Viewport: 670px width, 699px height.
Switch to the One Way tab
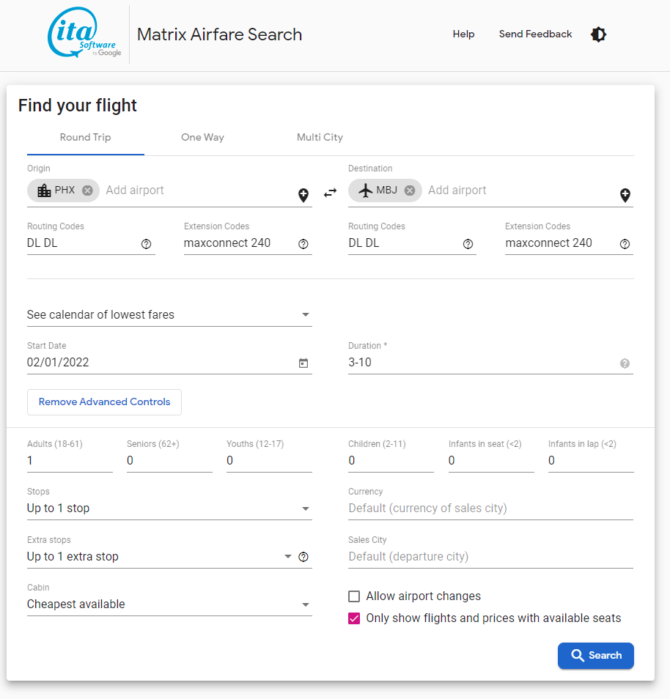[x=202, y=137]
